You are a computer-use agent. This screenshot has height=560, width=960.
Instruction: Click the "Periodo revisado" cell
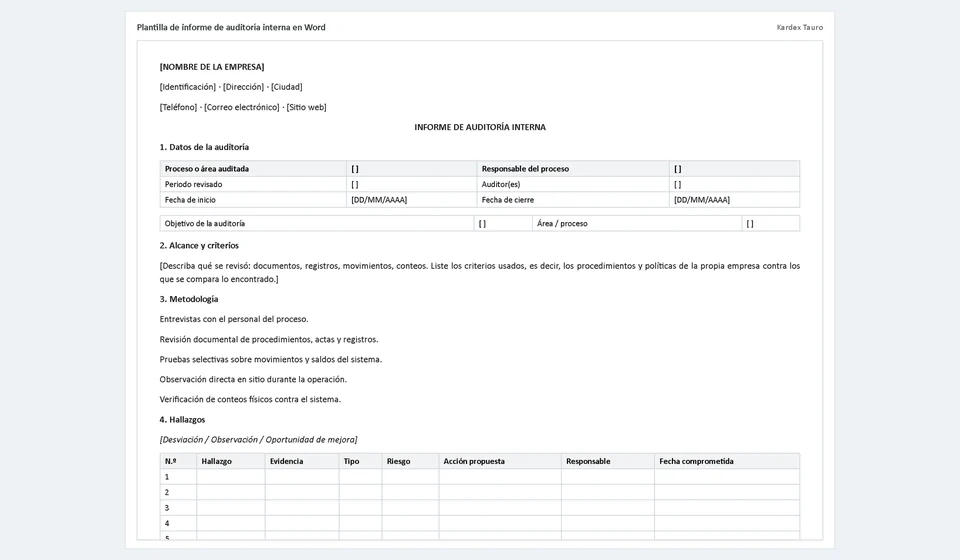[x=253, y=184]
